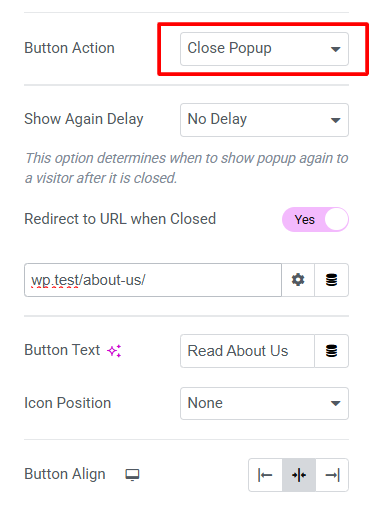Click the Button Align label
373x512 pixels.
click(x=65, y=474)
